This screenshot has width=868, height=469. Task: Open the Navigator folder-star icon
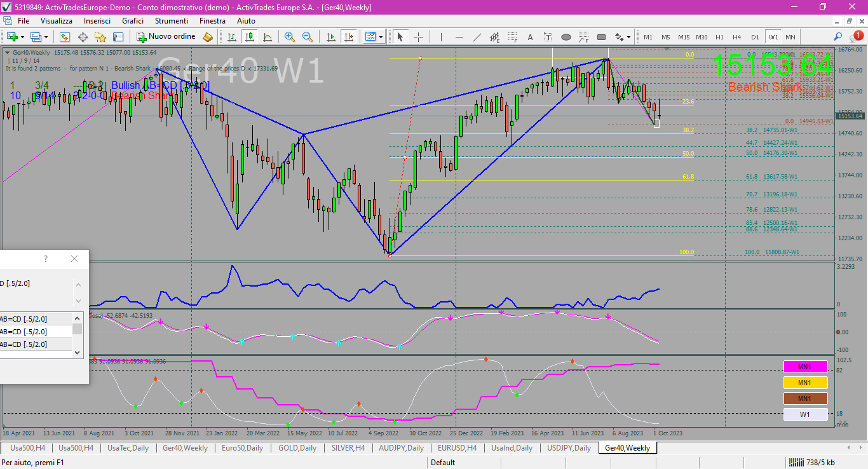click(x=100, y=37)
